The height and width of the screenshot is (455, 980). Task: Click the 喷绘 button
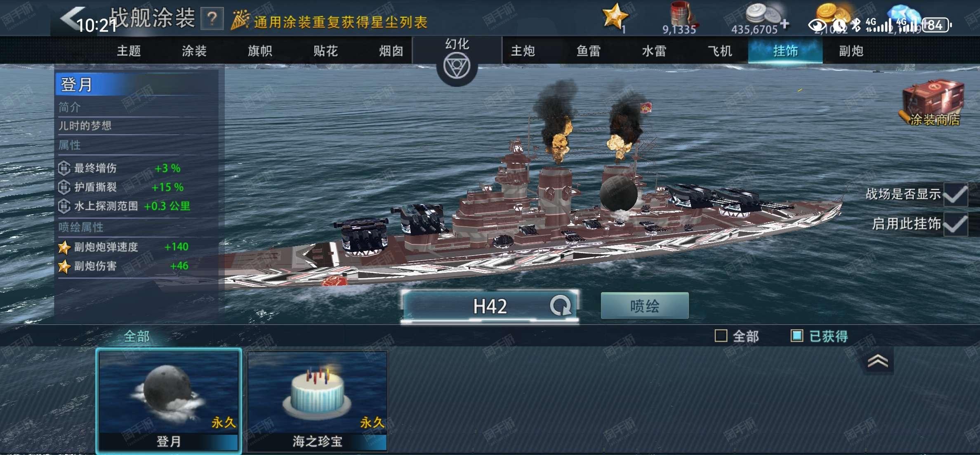click(644, 306)
